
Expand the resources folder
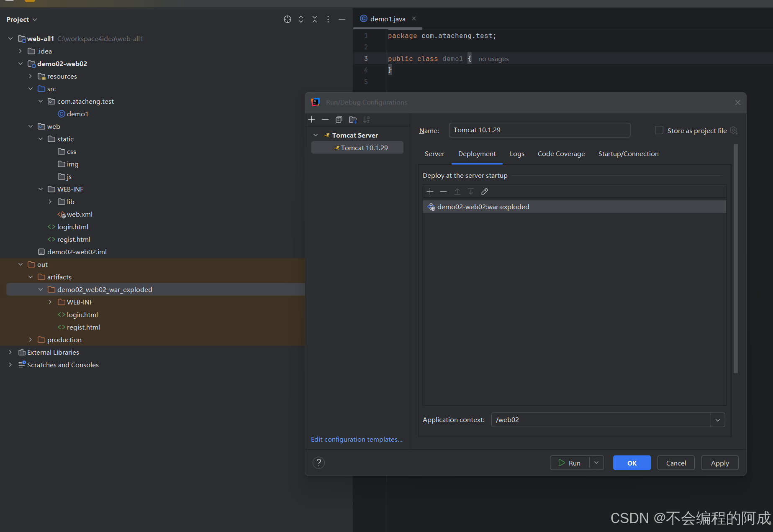pos(31,76)
